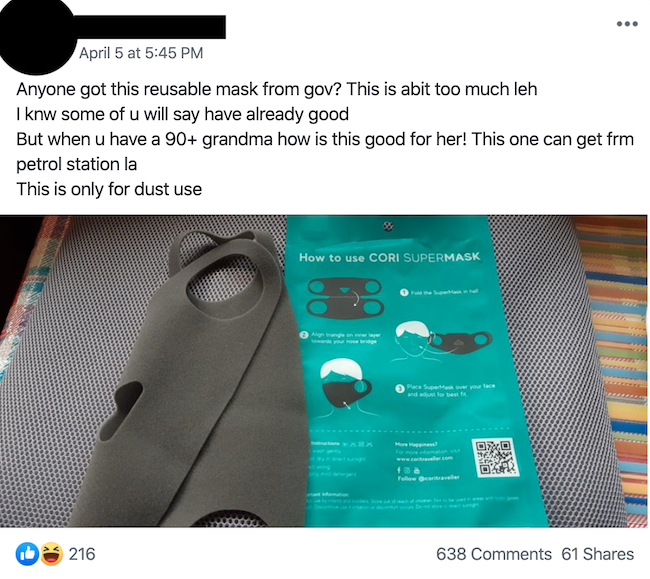The image size is (650, 579).
Task: Click the 'Follow @coritraveller' text on the package
Action: [428, 478]
